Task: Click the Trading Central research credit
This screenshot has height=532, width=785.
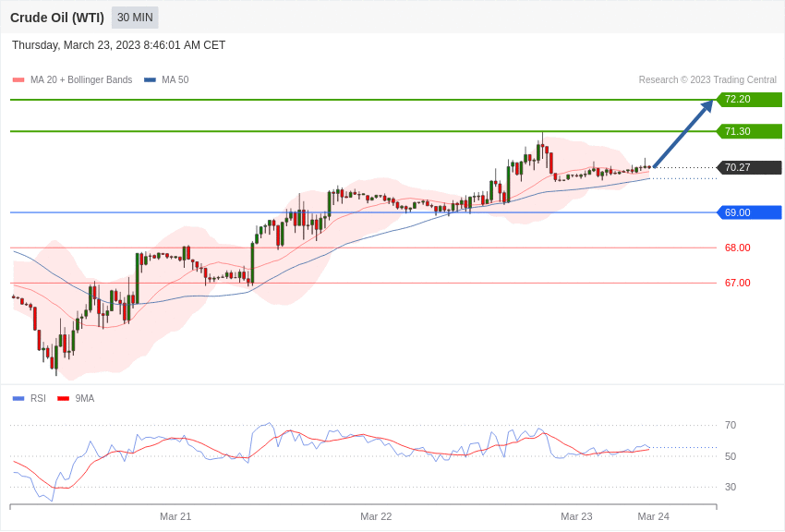Action: [x=707, y=79]
